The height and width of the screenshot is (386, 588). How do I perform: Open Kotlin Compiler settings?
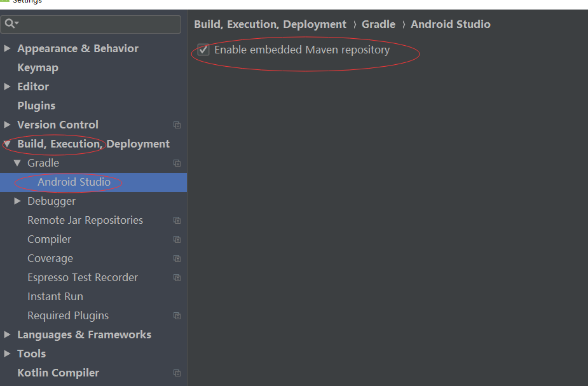[58, 373]
